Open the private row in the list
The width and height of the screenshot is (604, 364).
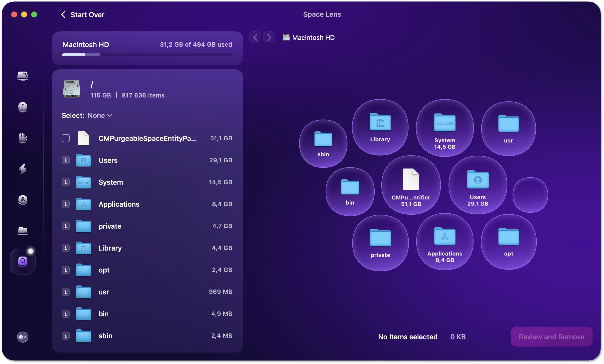click(x=147, y=226)
